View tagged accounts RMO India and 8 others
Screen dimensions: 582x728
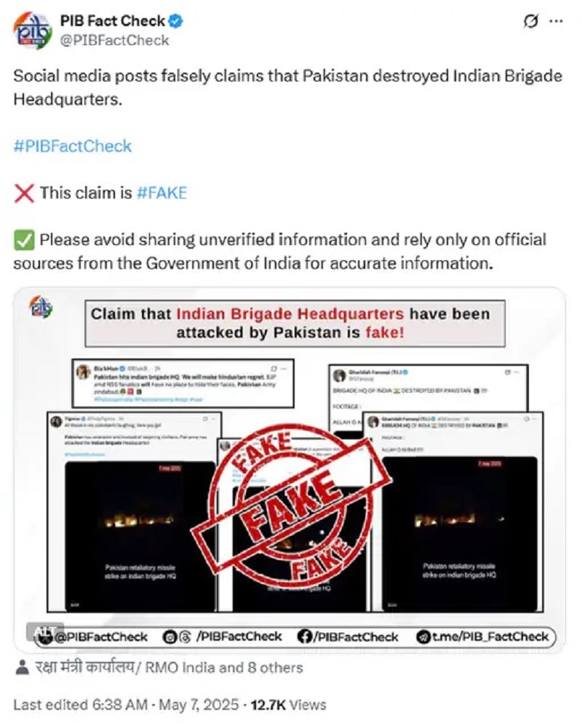click(169, 668)
